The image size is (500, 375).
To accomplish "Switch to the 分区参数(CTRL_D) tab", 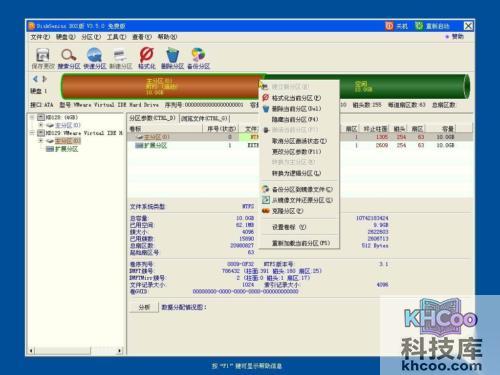I will [x=152, y=118].
